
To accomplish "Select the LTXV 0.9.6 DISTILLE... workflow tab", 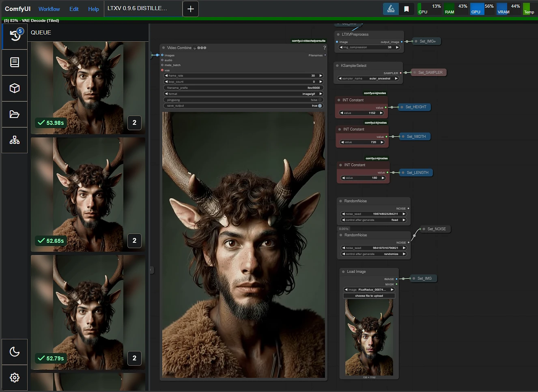I will click(x=143, y=9).
